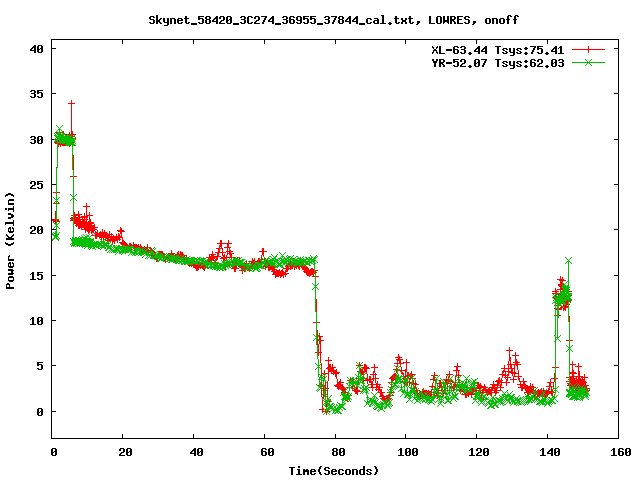Click the red plus legend marker
The width and height of the screenshot is (640, 480).
click(588, 49)
